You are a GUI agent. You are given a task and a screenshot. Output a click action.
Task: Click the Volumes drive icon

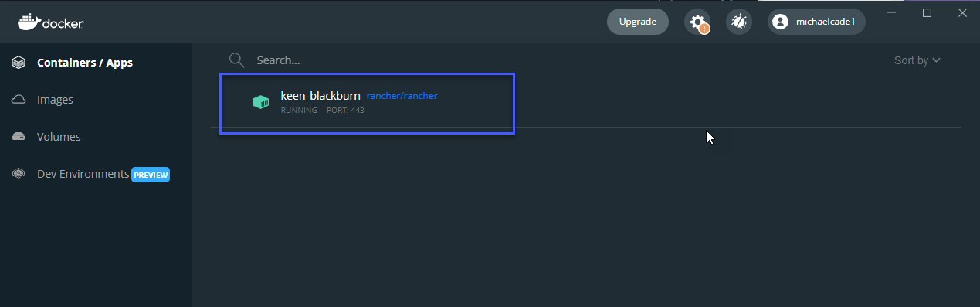(x=19, y=137)
